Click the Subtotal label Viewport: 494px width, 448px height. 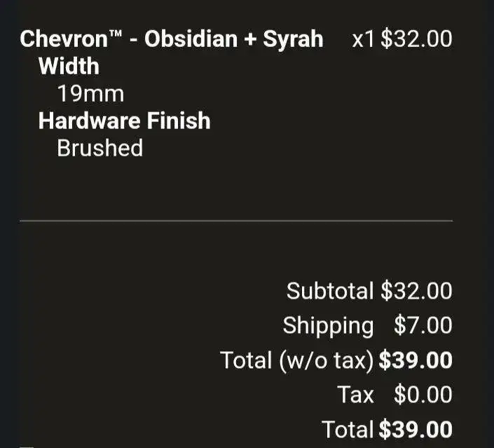[330, 290]
